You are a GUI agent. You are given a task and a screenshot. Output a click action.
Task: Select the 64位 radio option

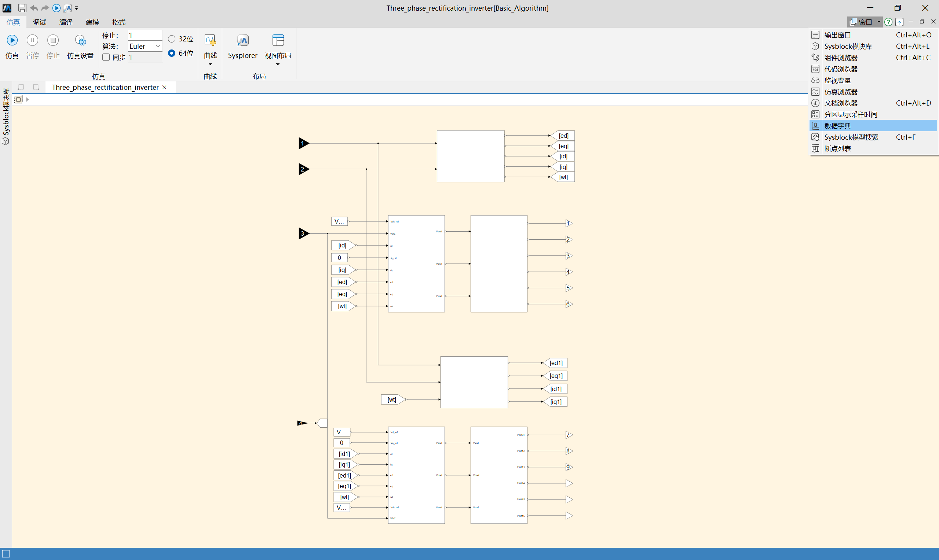click(172, 53)
